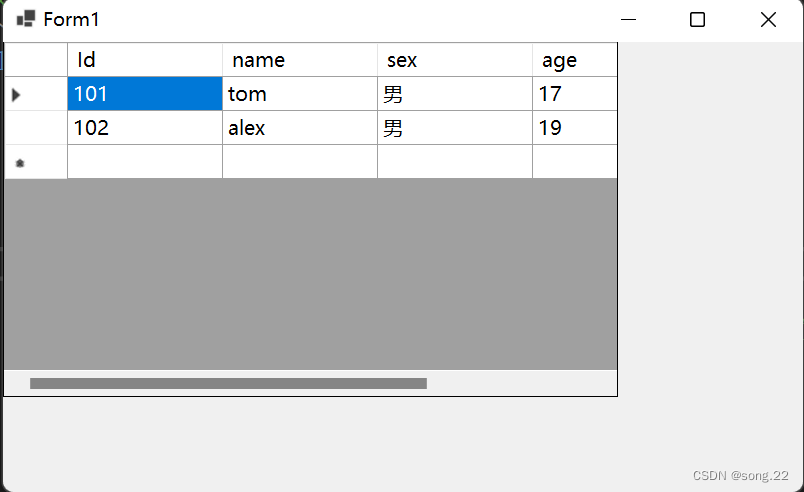Click the new row asterisk indicator
Screen dimensions: 804x492
[x=20, y=162]
